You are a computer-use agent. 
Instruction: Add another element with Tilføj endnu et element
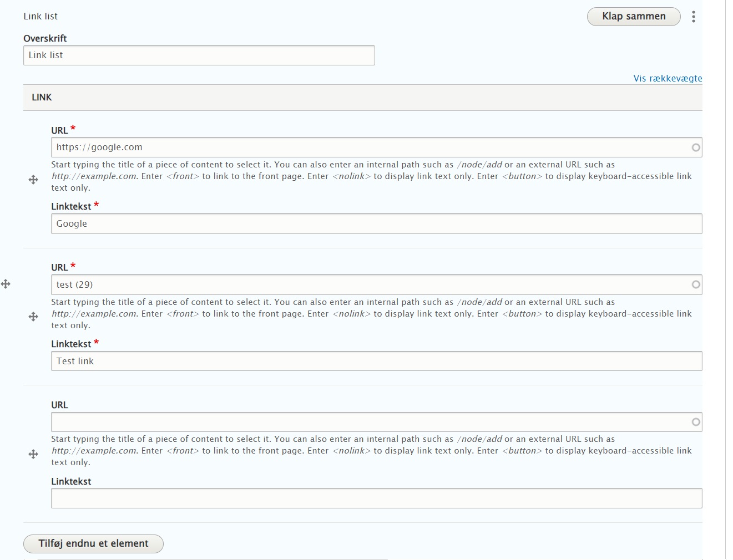pos(93,544)
